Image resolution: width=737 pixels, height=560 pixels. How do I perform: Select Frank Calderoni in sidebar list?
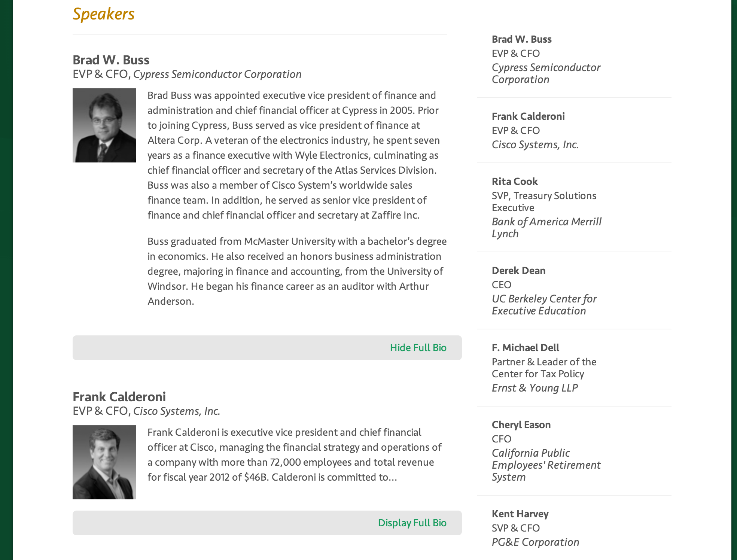pos(528,116)
